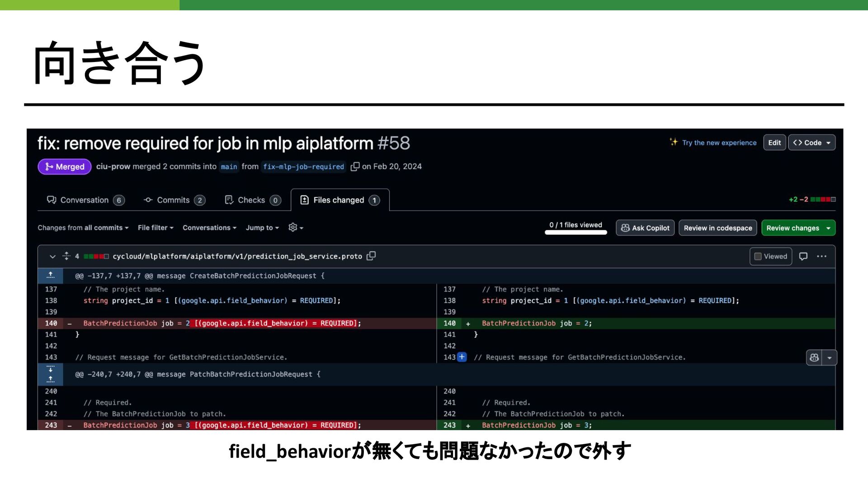Open the file's three-dot options menu
The height and width of the screenshot is (489, 868).
[x=821, y=256]
